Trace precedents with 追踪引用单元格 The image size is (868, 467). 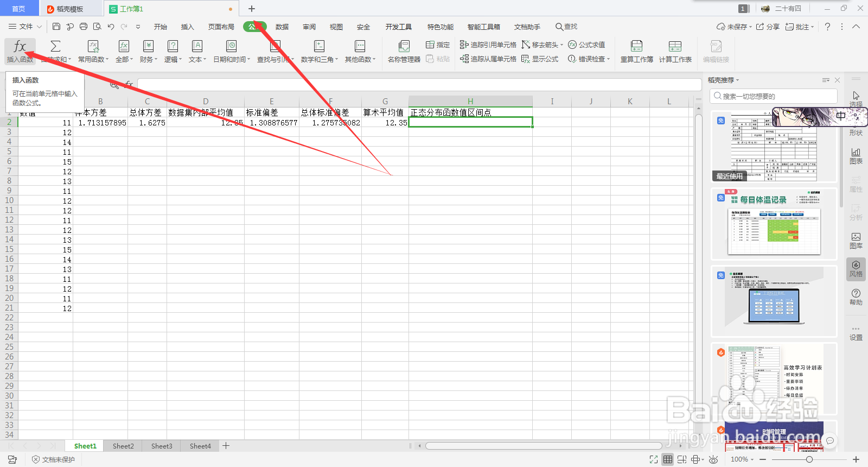tap(488, 45)
